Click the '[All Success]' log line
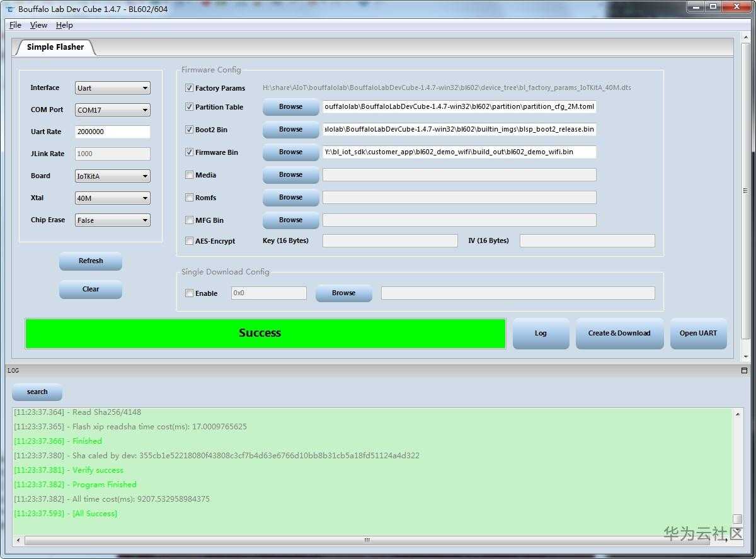The height and width of the screenshot is (559, 756). pos(66,514)
